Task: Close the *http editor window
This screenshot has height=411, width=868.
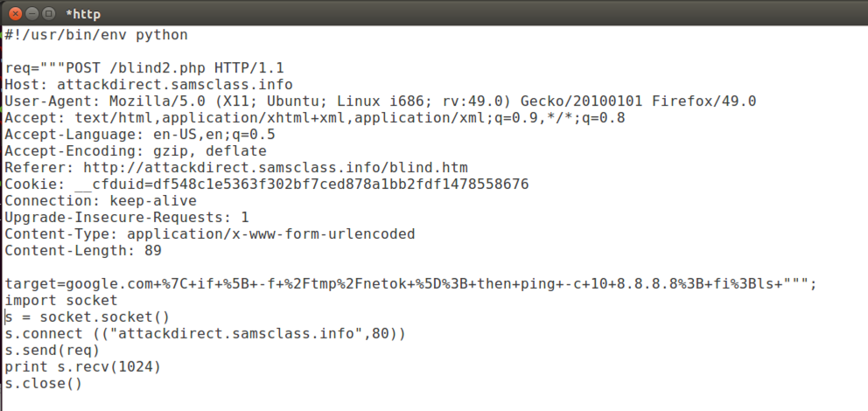Action: 15,12
